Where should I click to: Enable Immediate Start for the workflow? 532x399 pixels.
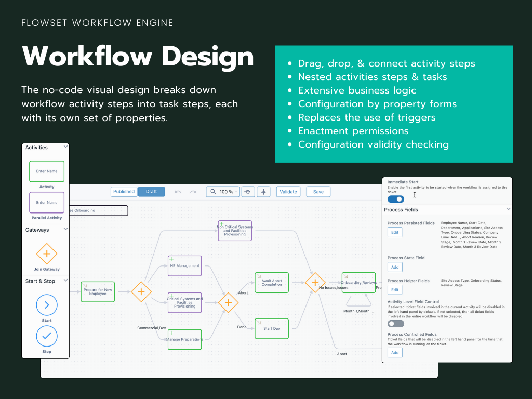pyautogui.click(x=395, y=198)
